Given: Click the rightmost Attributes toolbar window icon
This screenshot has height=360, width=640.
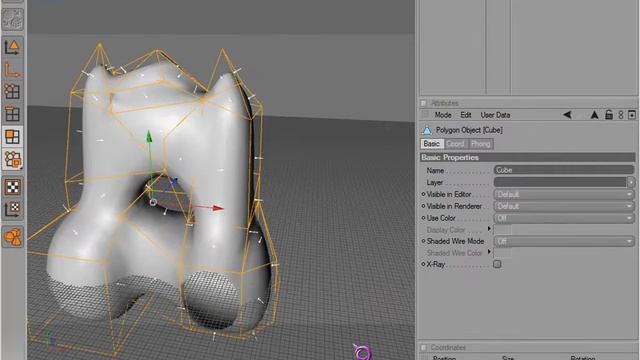Looking at the screenshot, I should (x=632, y=115).
